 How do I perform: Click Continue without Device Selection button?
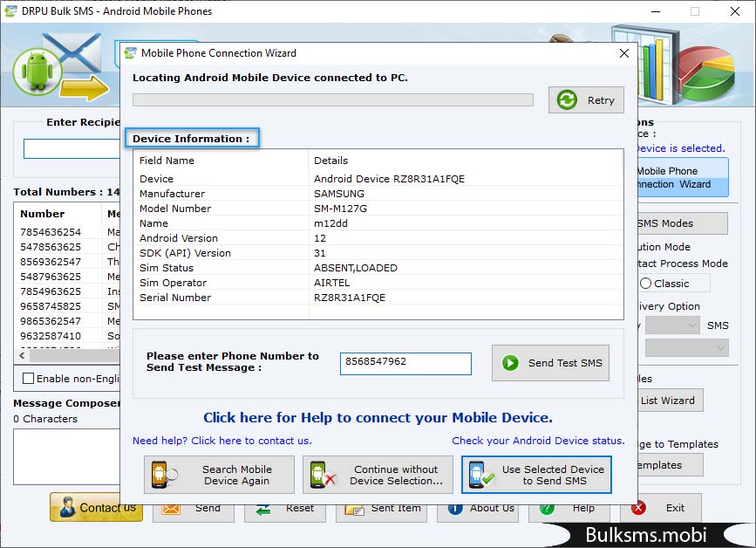point(378,475)
